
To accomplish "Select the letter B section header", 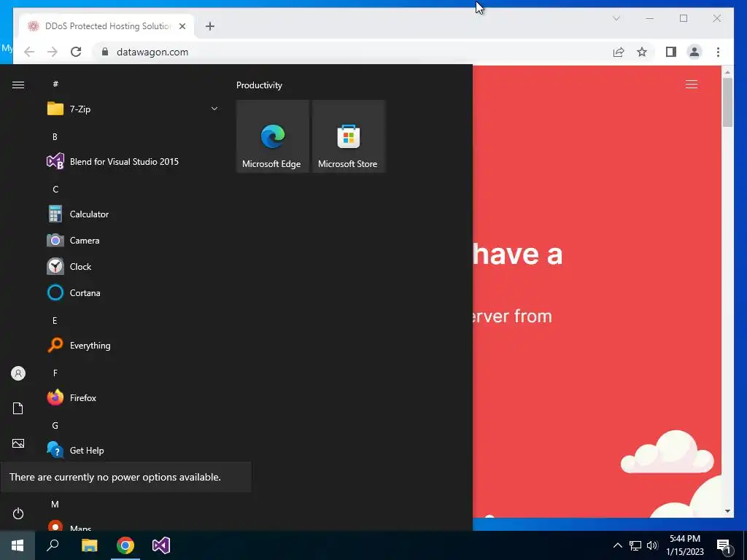I will tap(55, 136).
